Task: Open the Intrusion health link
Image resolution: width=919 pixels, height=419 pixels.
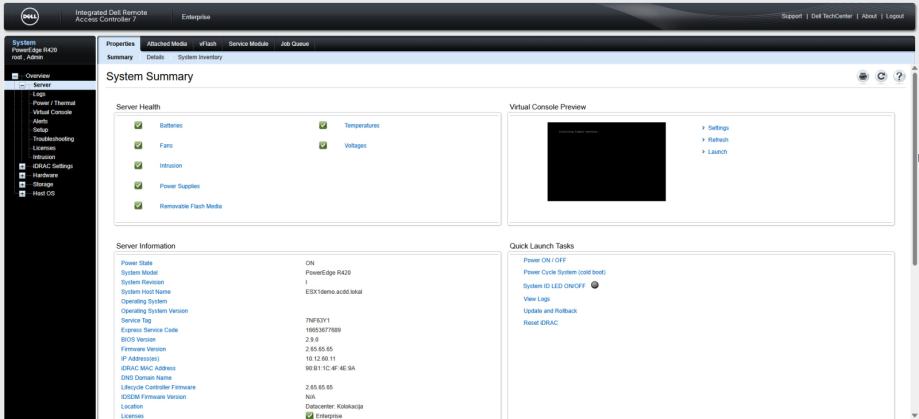Action: 171,166
